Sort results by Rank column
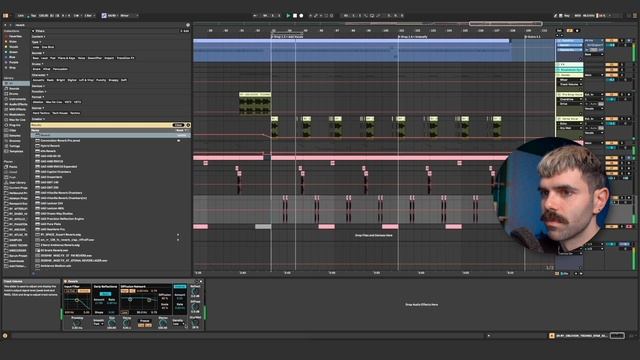 tap(181, 130)
